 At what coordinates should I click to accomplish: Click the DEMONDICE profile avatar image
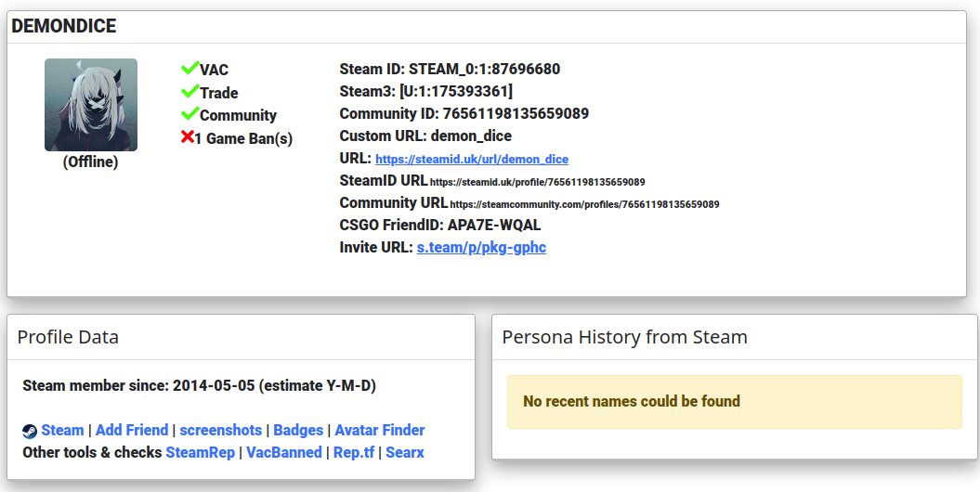(x=91, y=105)
